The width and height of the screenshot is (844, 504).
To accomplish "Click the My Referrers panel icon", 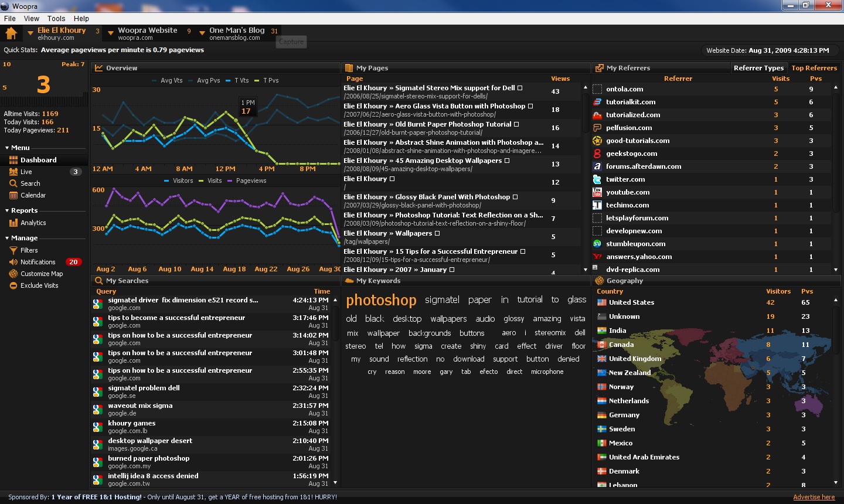I will coord(599,68).
